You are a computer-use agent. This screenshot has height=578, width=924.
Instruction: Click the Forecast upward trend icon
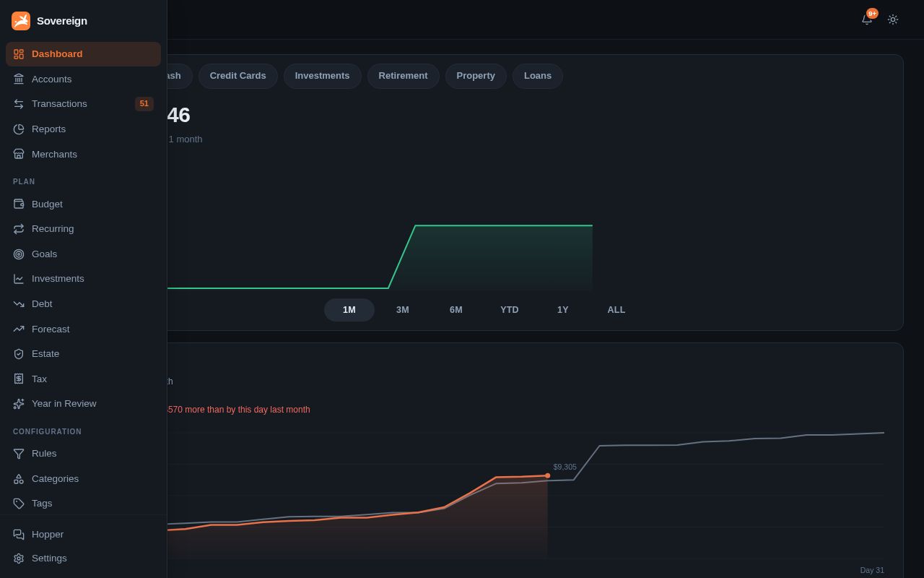click(x=19, y=329)
